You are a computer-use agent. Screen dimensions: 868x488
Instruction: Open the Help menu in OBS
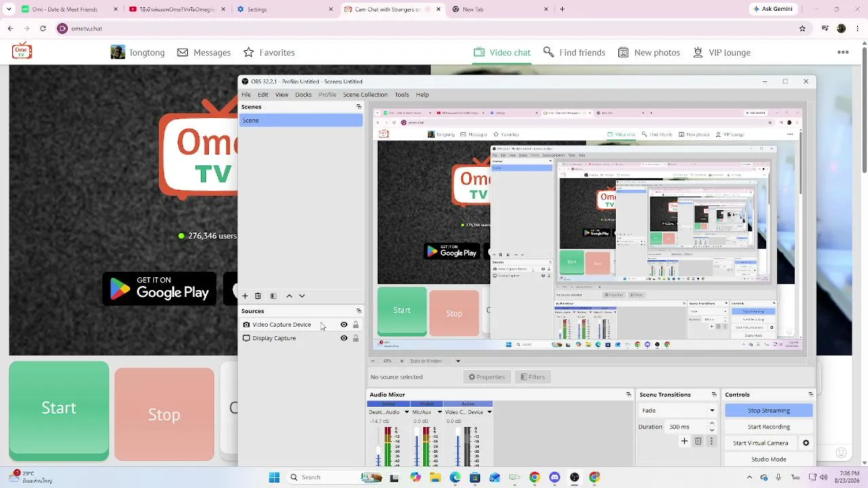click(x=422, y=95)
